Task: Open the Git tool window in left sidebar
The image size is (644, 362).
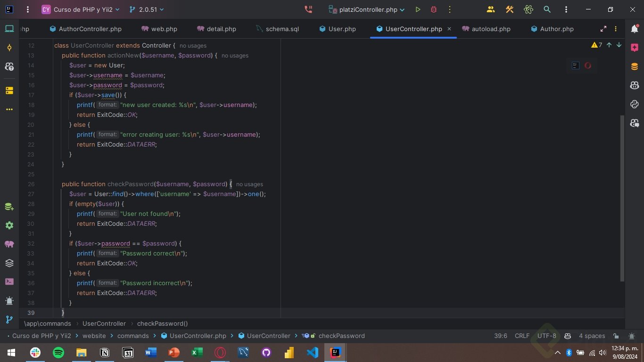Action: coord(9,320)
